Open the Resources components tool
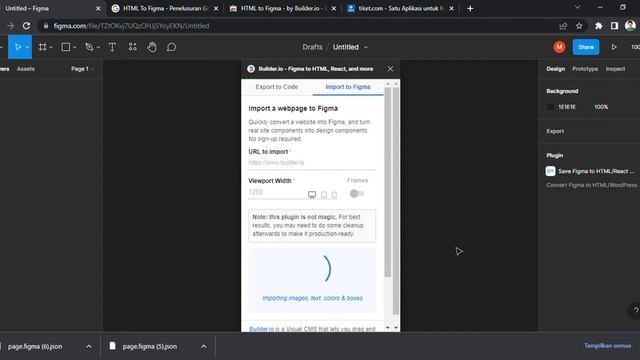This screenshot has height=360, width=640. pos(133,47)
